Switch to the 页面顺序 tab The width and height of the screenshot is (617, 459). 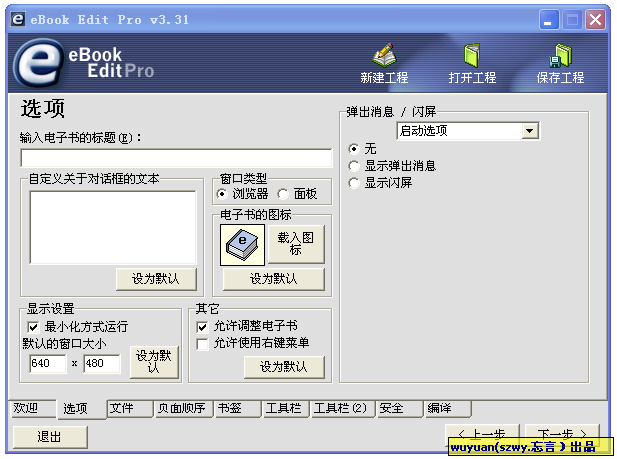183,408
